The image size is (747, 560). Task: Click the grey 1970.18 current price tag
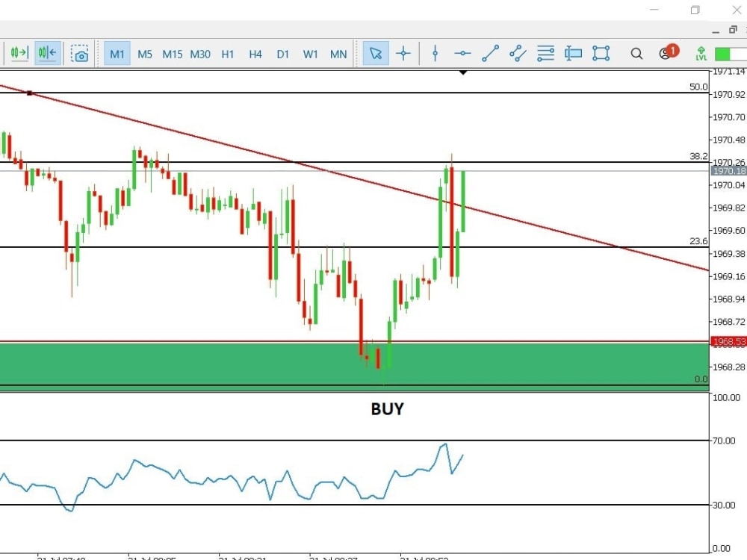[x=728, y=171]
